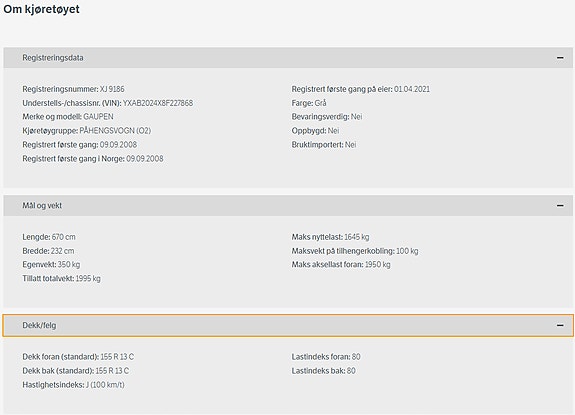Click the highlighted Dekk/felg header
The image size is (575, 415).
(x=288, y=325)
